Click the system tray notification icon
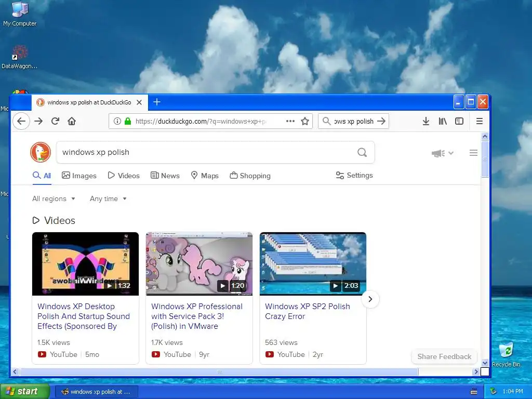532x399 pixels. (494, 391)
